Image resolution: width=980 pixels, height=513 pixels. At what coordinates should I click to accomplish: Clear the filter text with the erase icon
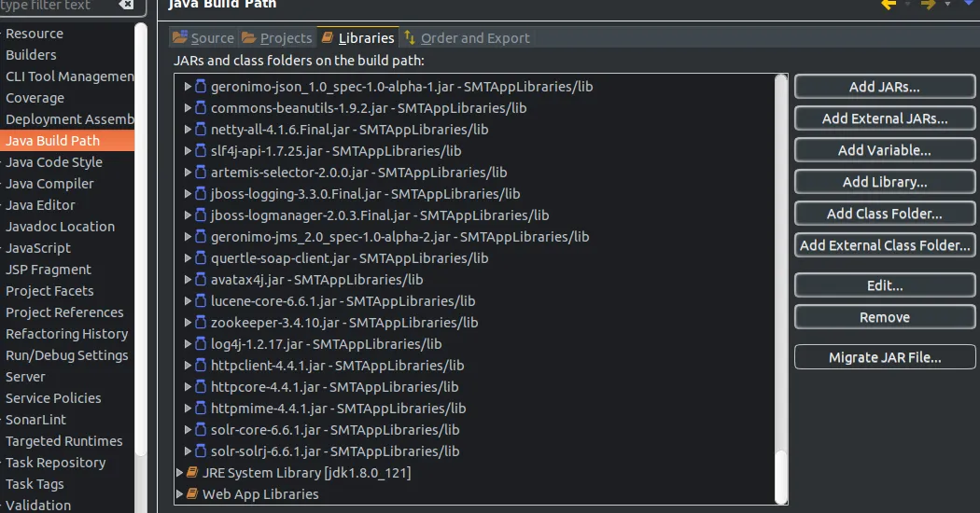(126, 5)
